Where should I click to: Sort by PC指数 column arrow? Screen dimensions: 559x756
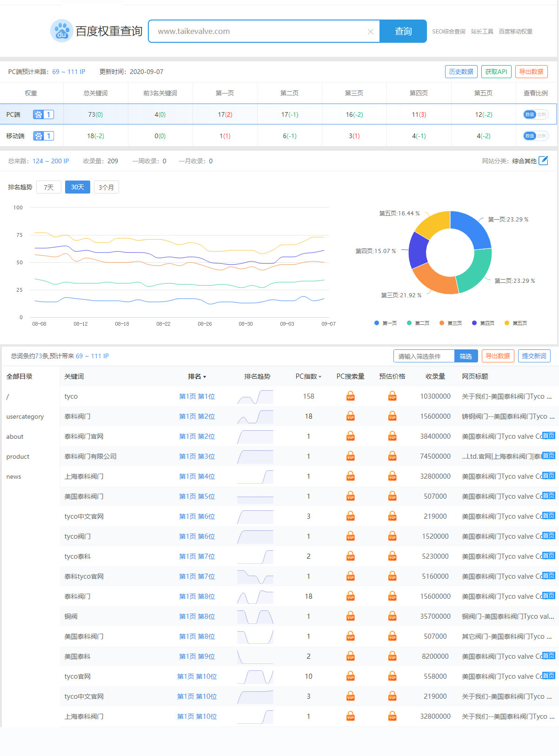point(320,377)
